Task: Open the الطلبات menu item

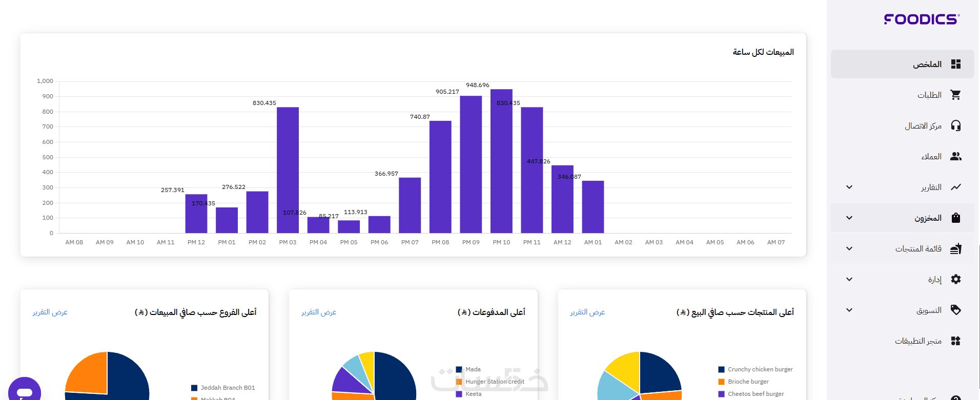Action: 903,95
